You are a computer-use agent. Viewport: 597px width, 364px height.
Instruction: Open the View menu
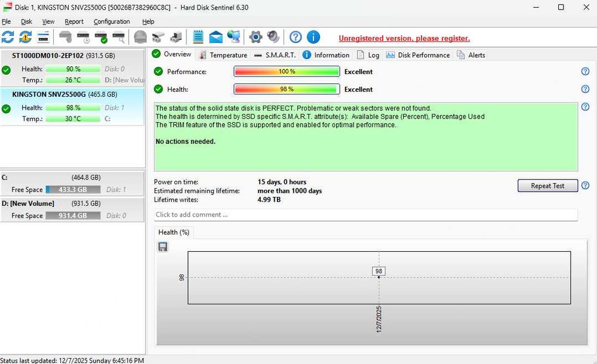click(48, 21)
